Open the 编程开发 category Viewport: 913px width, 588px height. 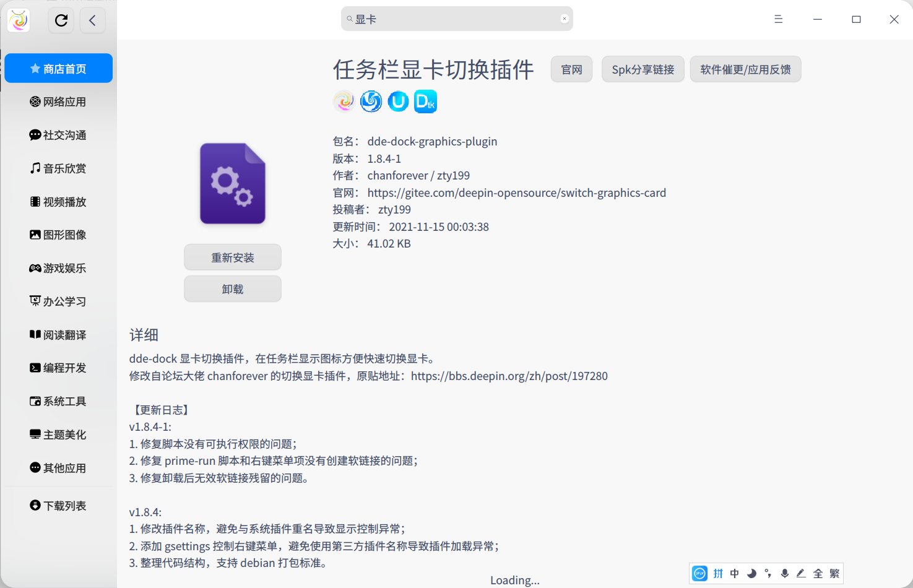(58, 368)
